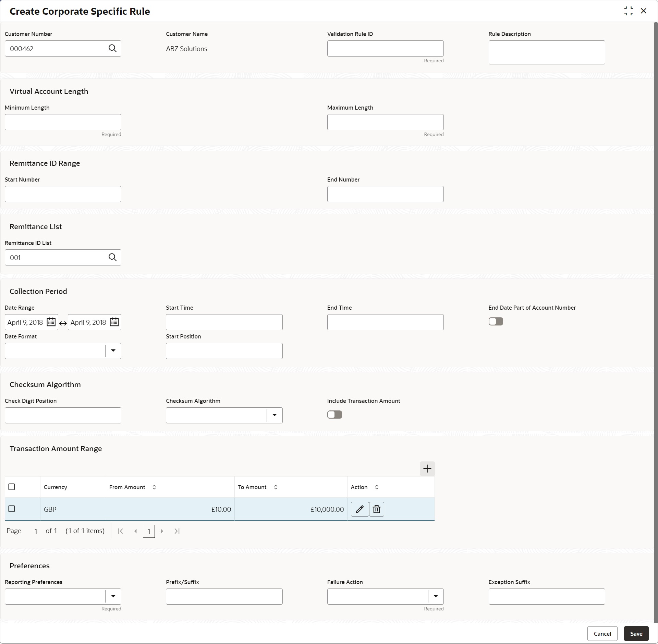Check the GBP row checkbox
This screenshot has width=658, height=644.
(12, 509)
